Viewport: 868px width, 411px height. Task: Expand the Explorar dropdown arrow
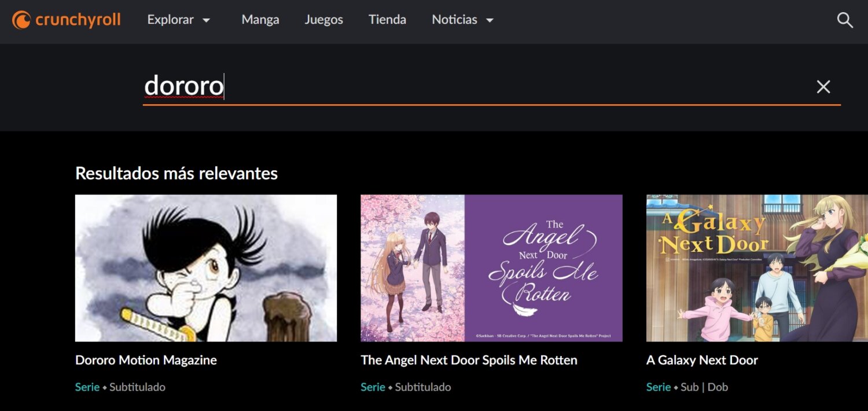coord(206,20)
